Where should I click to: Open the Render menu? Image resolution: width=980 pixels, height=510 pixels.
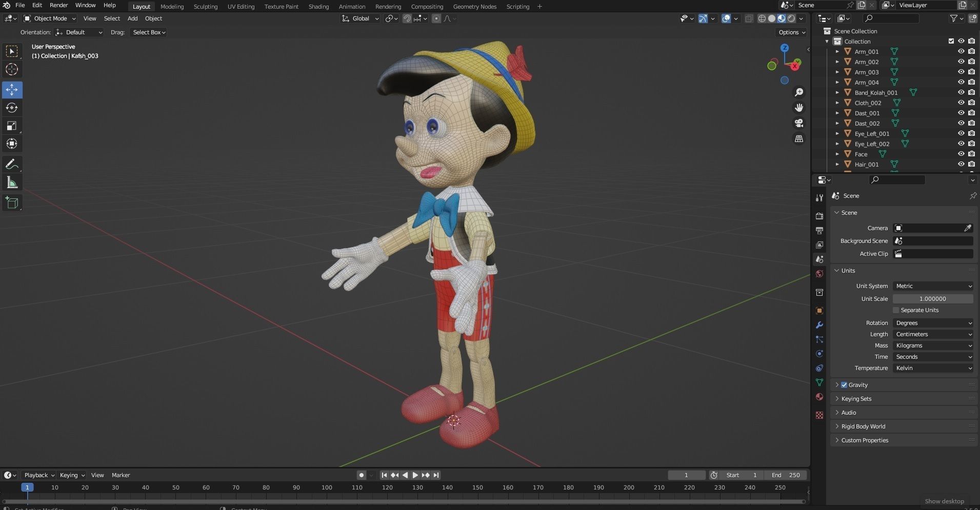click(x=58, y=5)
